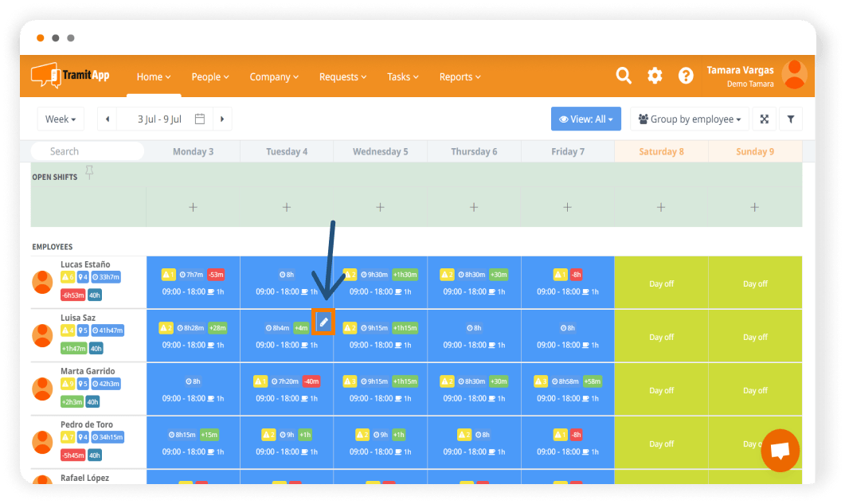The width and height of the screenshot is (845, 504).
Task: Add open shift on Tuesday 4
Action: click(287, 207)
